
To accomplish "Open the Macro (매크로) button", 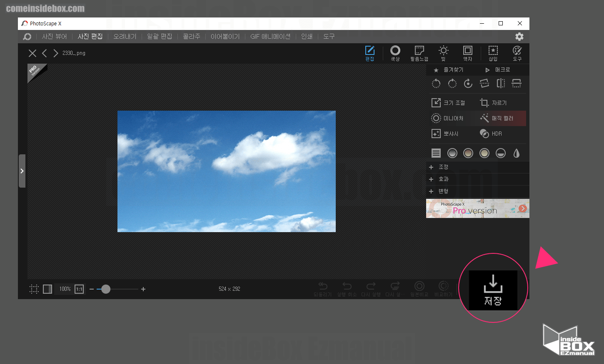I will click(498, 70).
